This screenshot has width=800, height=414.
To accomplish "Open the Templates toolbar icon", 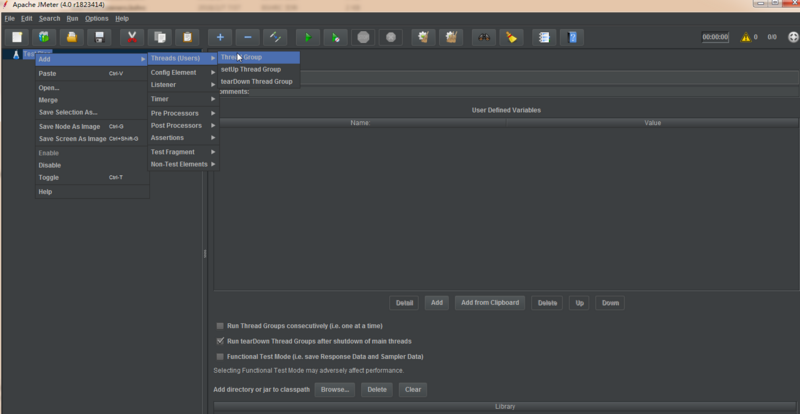I will (x=44, y=37).
